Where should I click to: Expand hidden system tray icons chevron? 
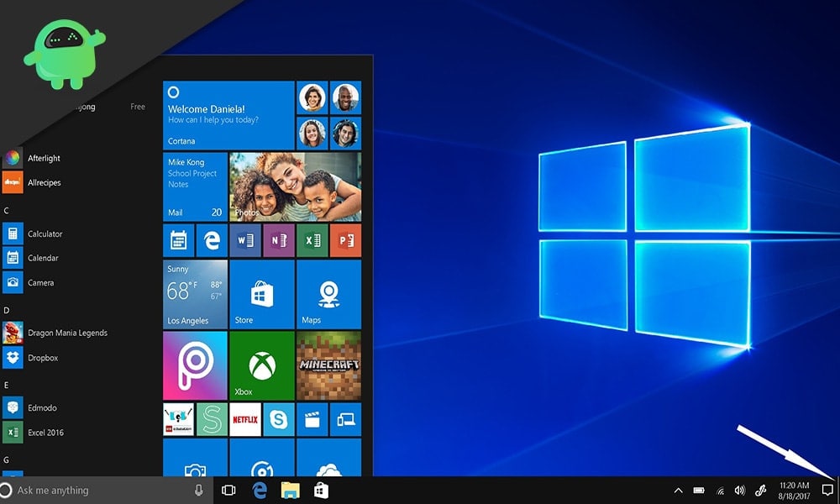click(x=678, y=490)
